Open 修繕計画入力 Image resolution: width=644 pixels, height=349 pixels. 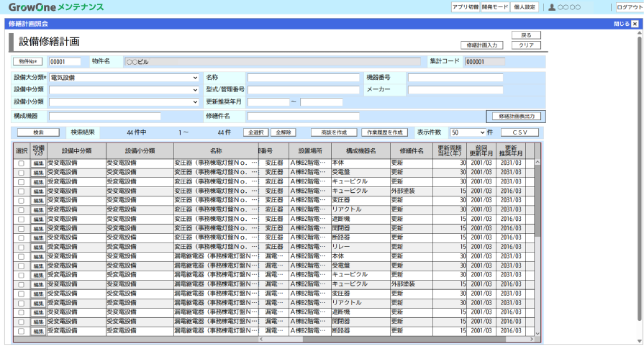482,45
